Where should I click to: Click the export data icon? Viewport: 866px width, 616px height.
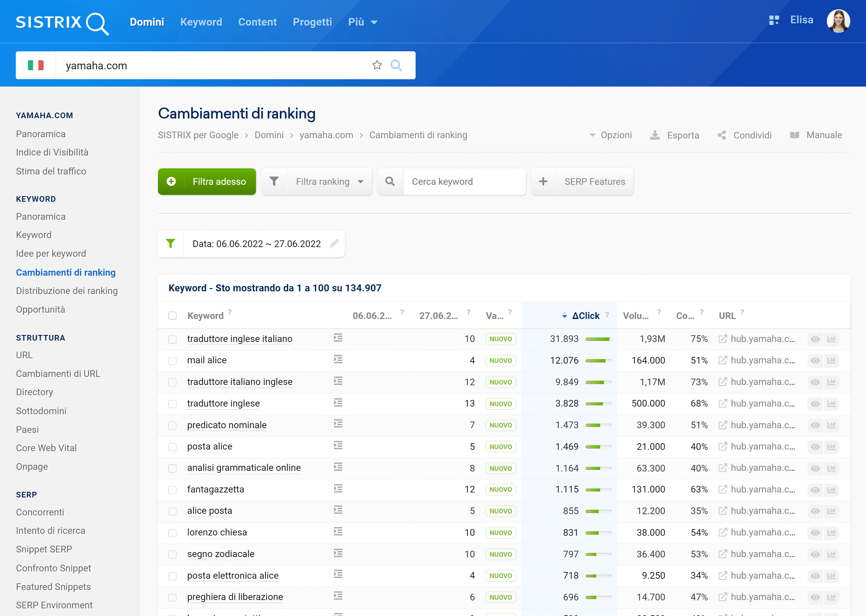point(655,135)
